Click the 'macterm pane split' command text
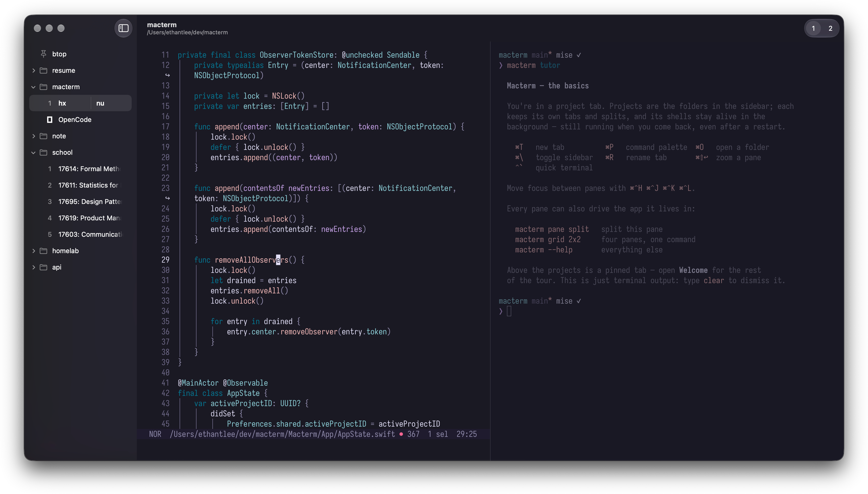The image size is (868, 494). [552, 229]
